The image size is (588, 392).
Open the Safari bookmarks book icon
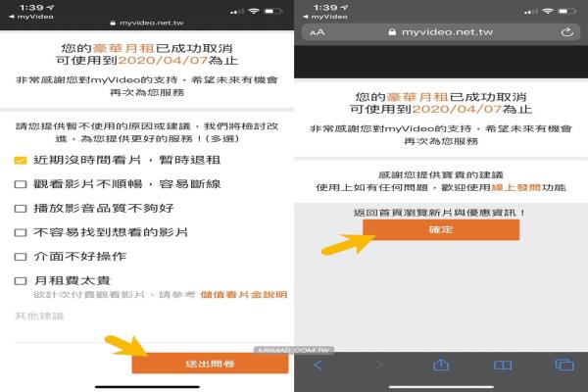[503, 365]
